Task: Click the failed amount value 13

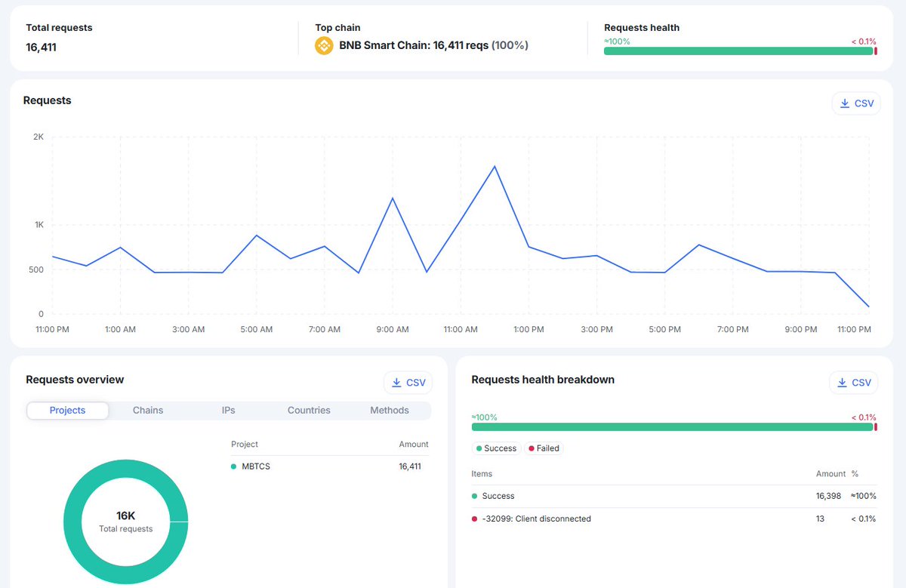Action: click(820, 519)
